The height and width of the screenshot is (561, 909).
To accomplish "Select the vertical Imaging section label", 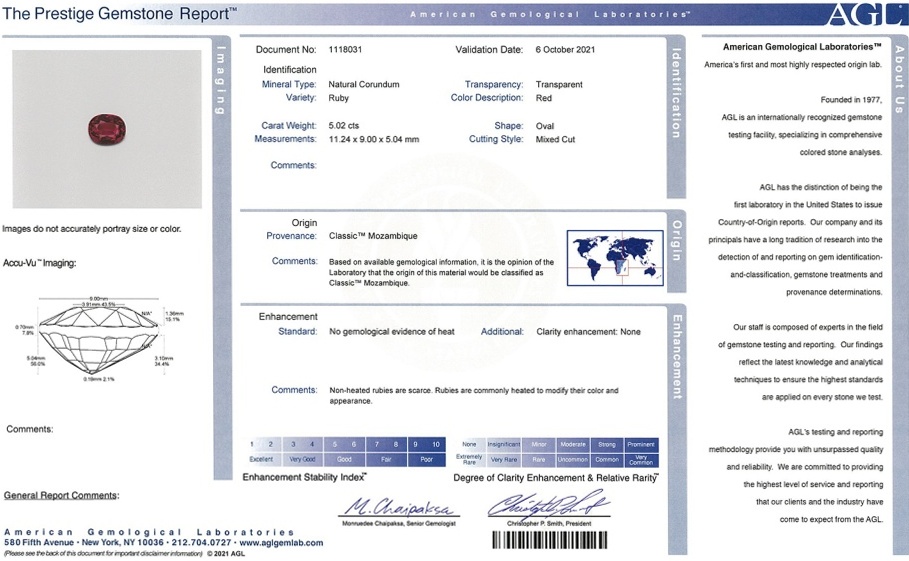I will [x=221, y=80].
